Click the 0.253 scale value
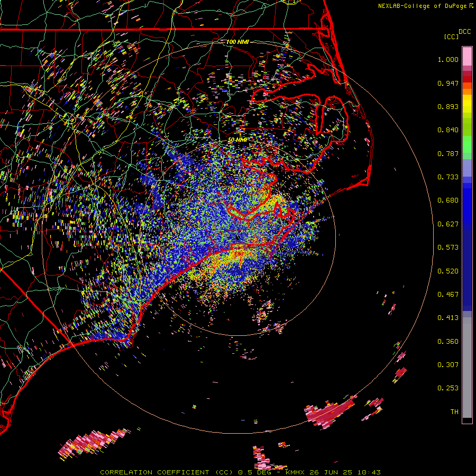The height and width of the screenshot is (476, 476). (x=448, y=388)
